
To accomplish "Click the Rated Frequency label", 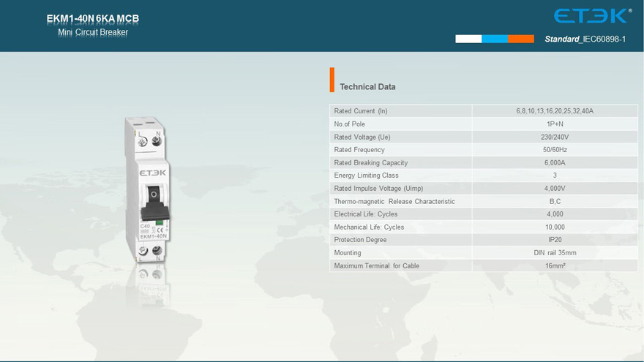I will coord(359,150).
